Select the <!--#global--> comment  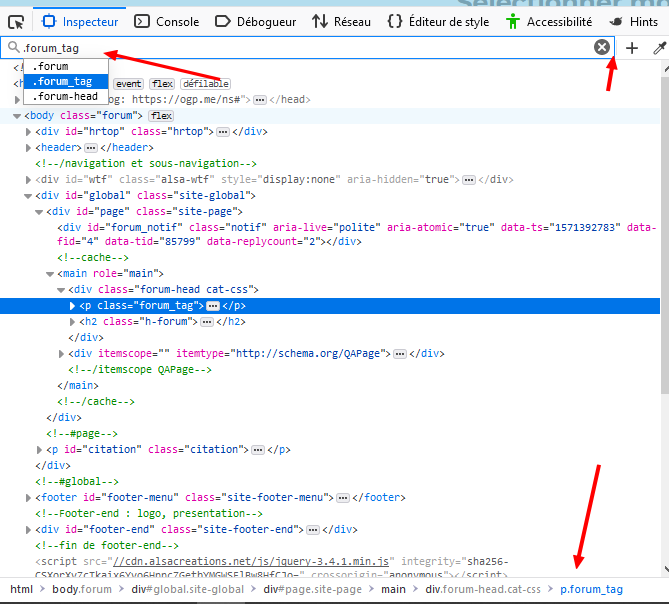[x=77, y=482]
